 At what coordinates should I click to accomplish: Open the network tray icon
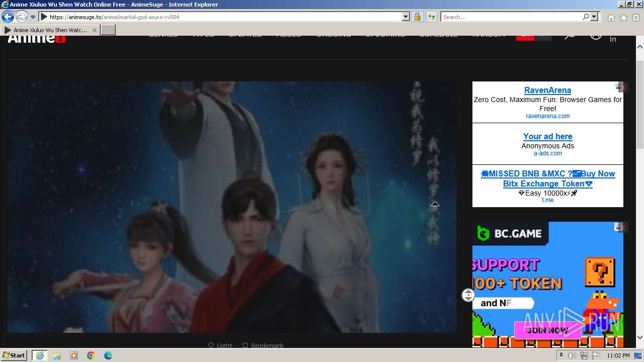pyautogui.click(x=584, y=355)
